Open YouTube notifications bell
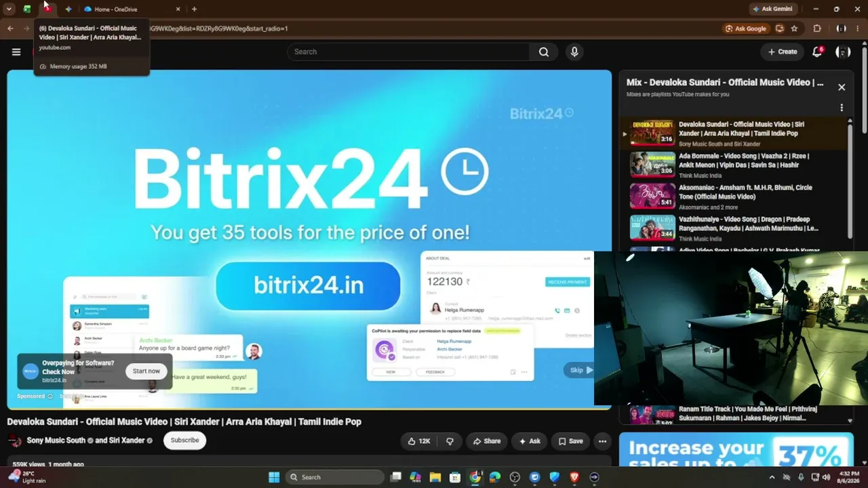 [x=817, y=52]
